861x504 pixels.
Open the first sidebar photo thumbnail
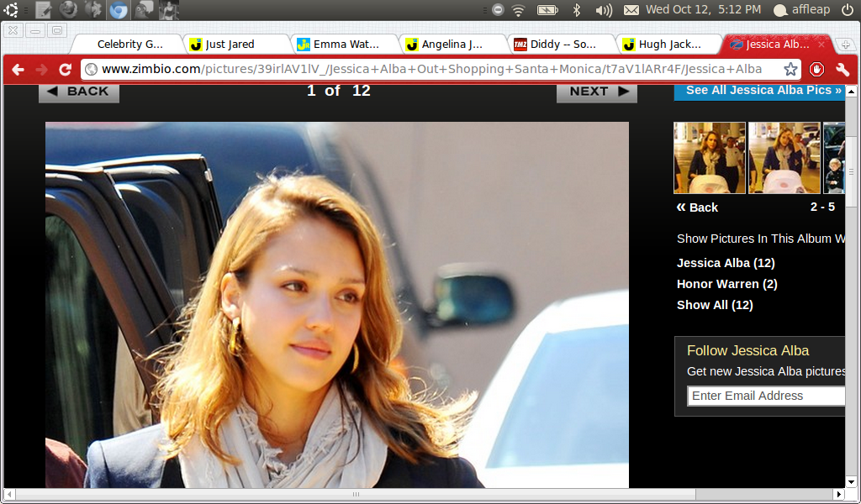click(x=710, y=158)
